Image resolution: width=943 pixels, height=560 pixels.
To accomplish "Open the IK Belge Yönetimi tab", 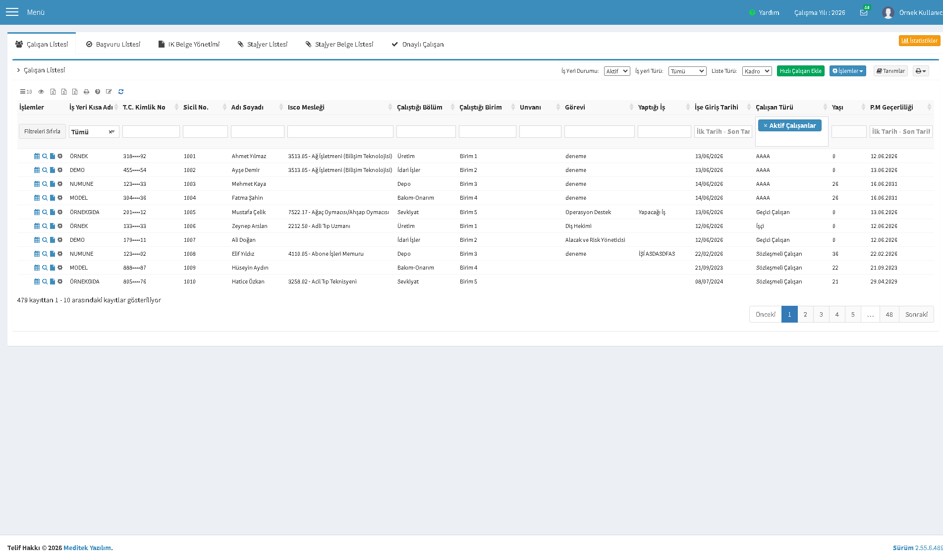I will click(189, 44).
